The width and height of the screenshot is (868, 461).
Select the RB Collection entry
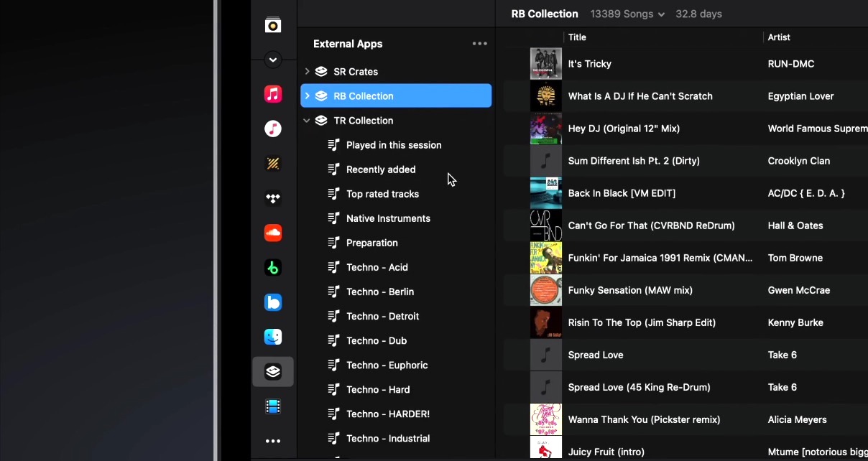tap(364, 96)
